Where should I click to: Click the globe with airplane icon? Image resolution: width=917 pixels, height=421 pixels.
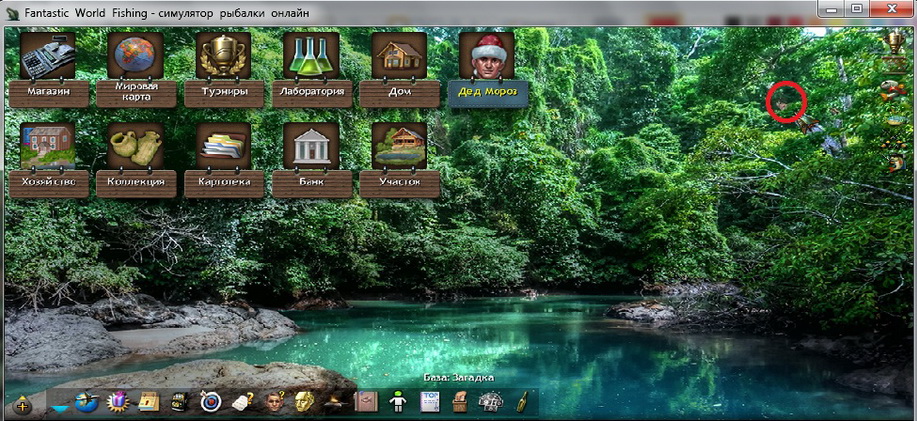pyautogui.click(x=87, y=402)
